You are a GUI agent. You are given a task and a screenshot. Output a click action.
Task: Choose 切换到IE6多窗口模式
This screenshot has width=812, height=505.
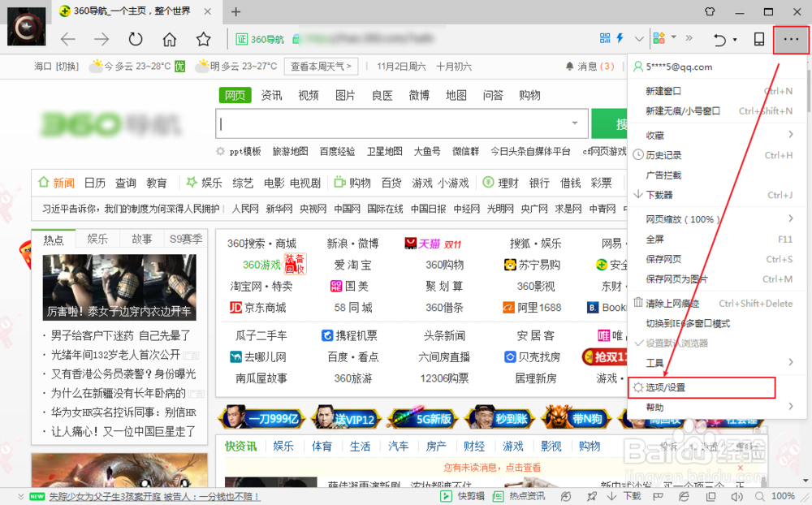(717, 323)
